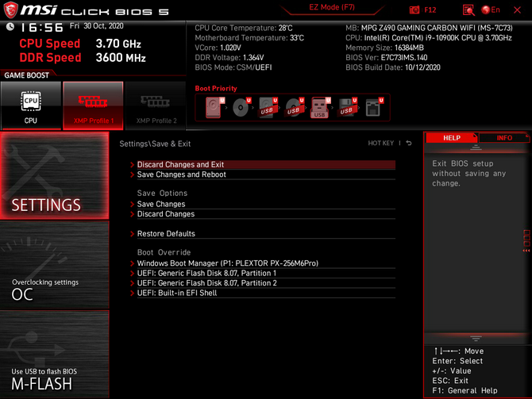Image resolution: width=532 pixels, height=399 pixels.
Task: Click the side panel expand handle at right edge
Action: 526,241
